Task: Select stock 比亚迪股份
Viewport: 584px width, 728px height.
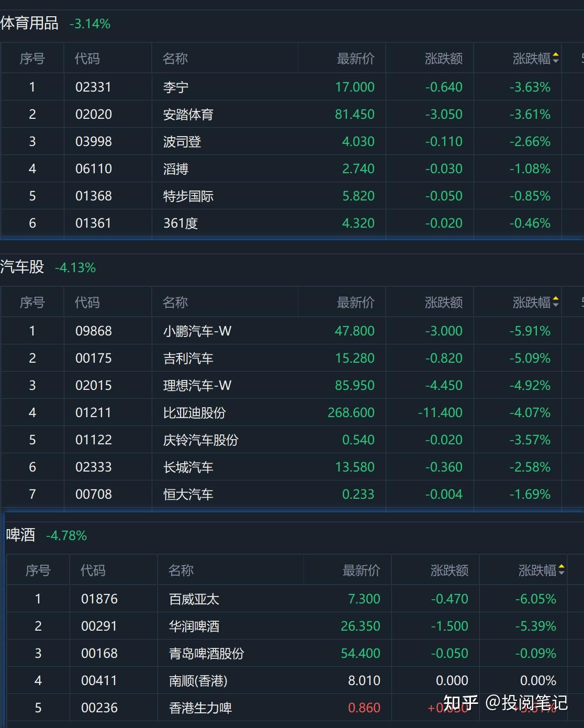Action: [x=194, y=412]
